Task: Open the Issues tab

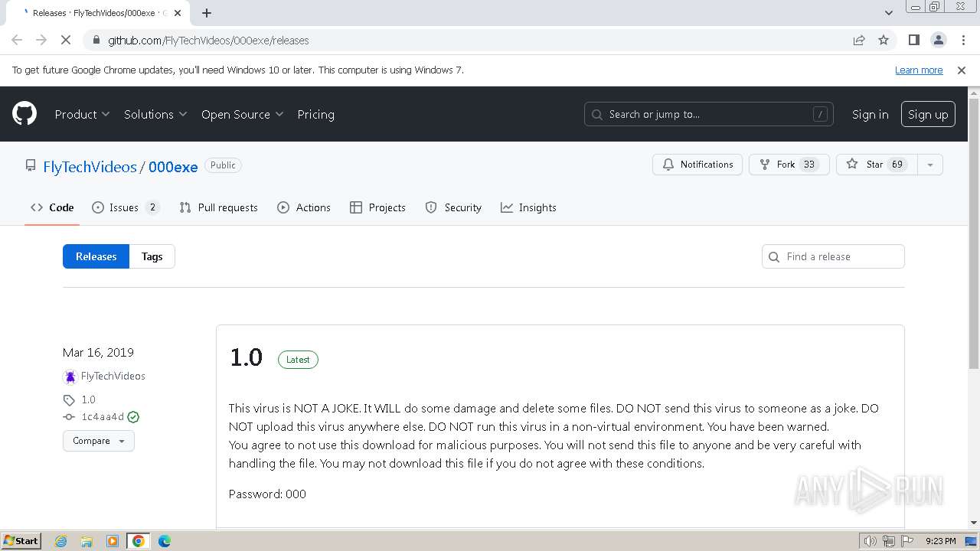Action: coord(126,207)
